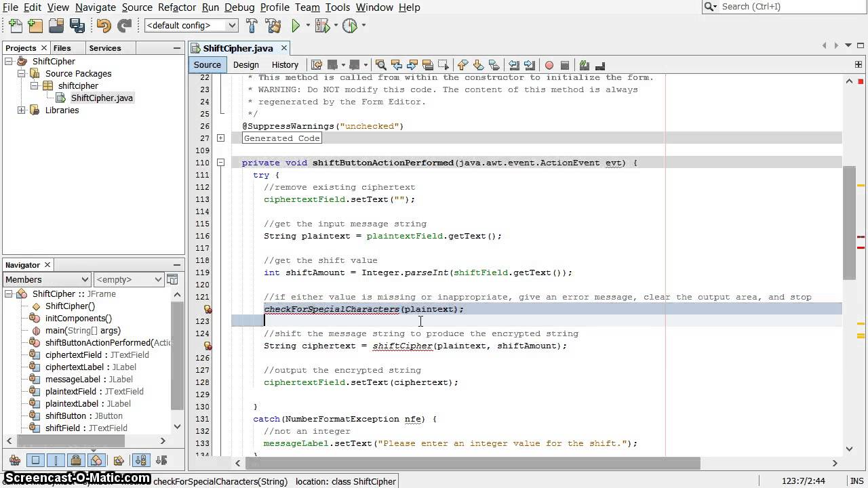The width and height of the screenshot is (868, 488).
Task: Go to Previous Bookmark icon
Action: (x=462, y=65)
